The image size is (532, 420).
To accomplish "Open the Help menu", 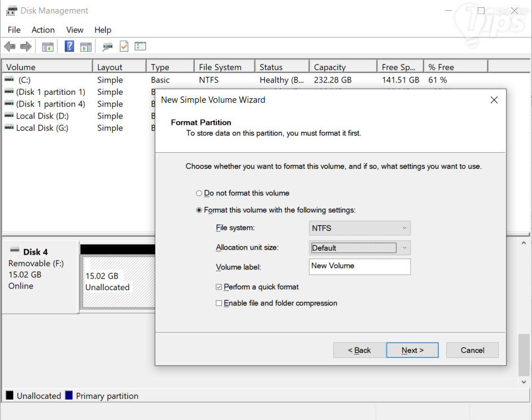I will coord(103,30).
